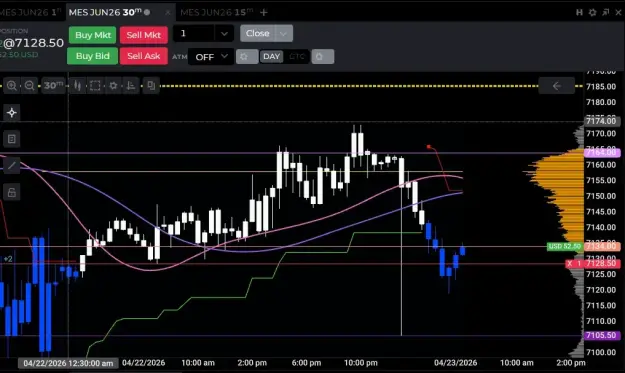Screen dimensions: 625x373
Task: Add a new chart tab with plus
Action: (263, 12)
